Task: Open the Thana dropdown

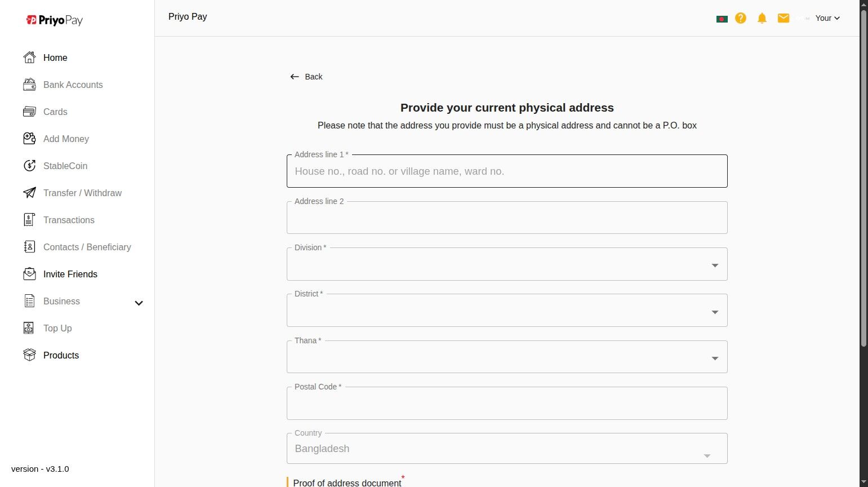Action: coord(507,357)
